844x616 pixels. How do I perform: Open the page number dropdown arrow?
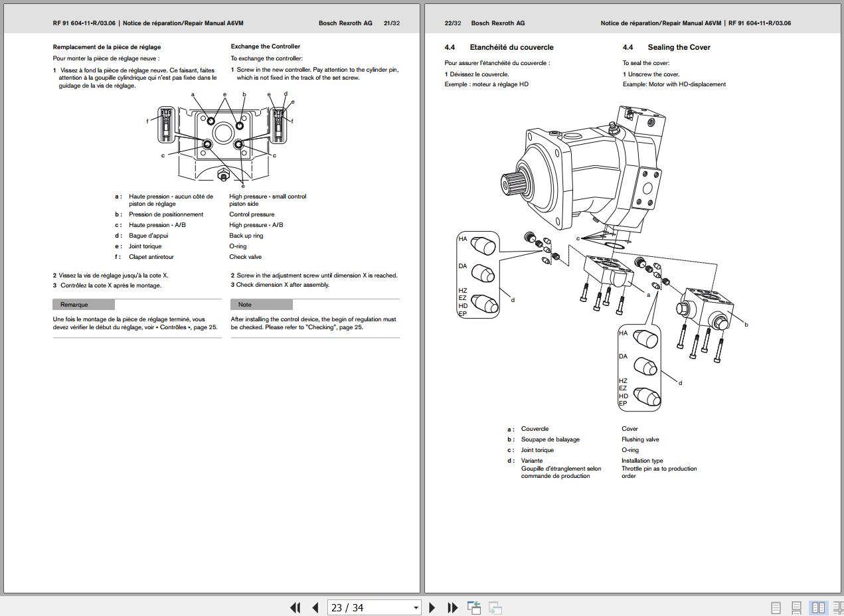tap(416, 607)
